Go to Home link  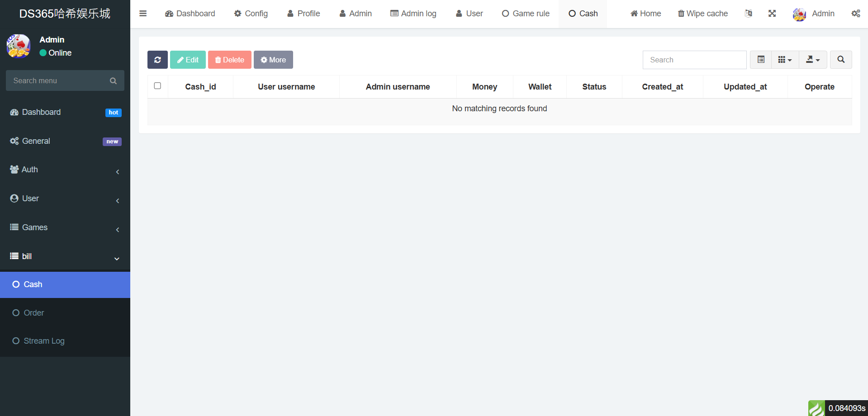click(x=645, y=14)
